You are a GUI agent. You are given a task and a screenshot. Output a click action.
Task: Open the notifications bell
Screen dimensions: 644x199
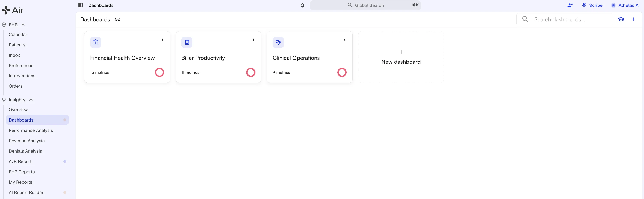(x=302, y=5)
